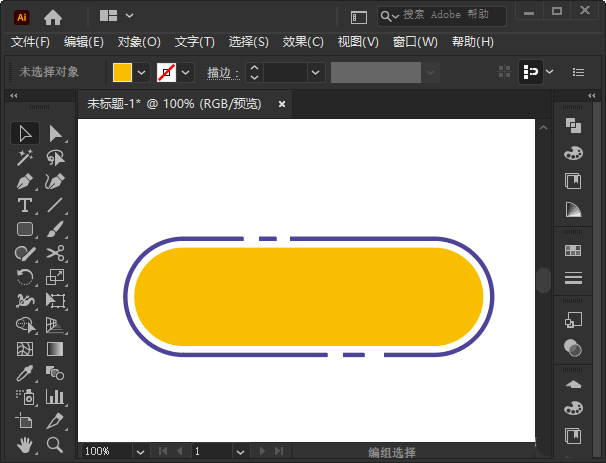Open the Swatches panel icon
The image size is (606, 463).
573,250
